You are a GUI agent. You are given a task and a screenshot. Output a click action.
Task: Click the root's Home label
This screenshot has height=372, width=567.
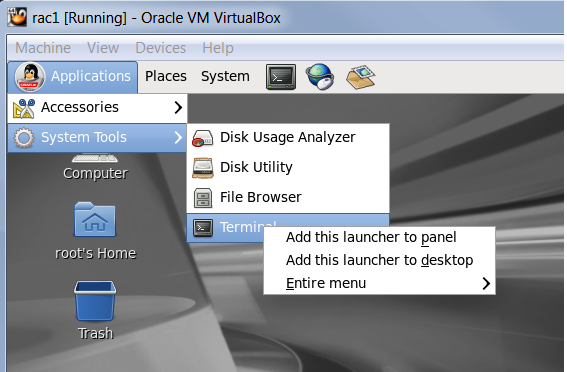tap(95, 253)
